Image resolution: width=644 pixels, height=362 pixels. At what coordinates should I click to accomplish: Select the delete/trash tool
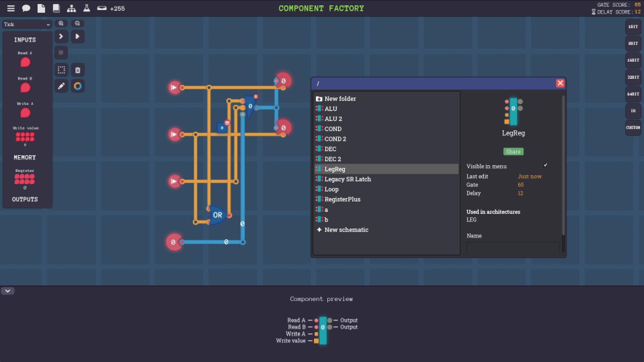pos(78,70)
